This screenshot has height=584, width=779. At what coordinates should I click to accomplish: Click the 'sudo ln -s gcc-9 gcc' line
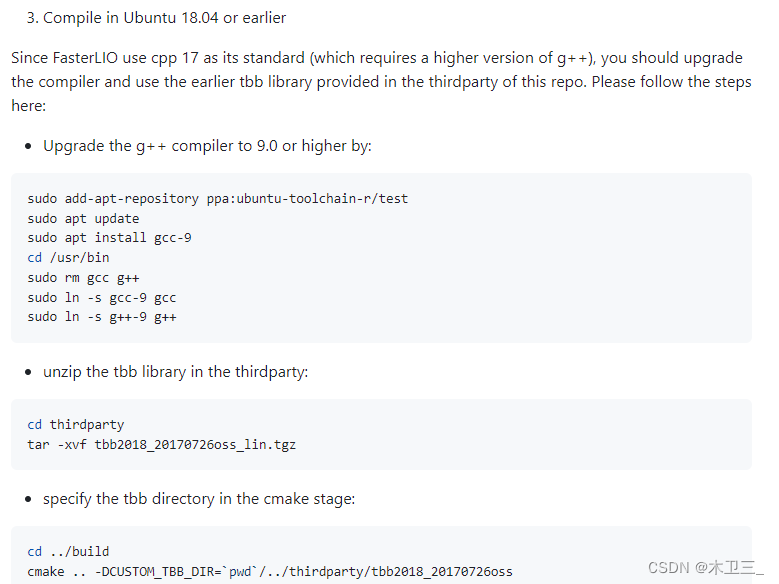point(102,298)
